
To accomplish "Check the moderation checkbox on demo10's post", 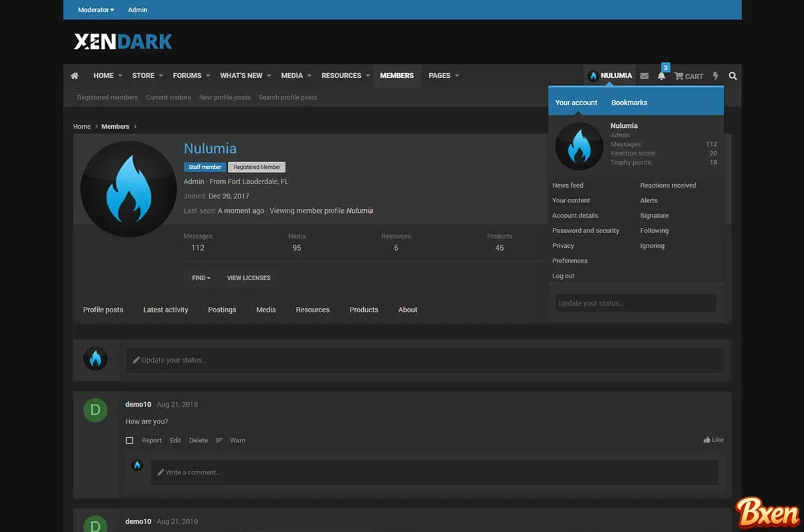I will [129, 440].
